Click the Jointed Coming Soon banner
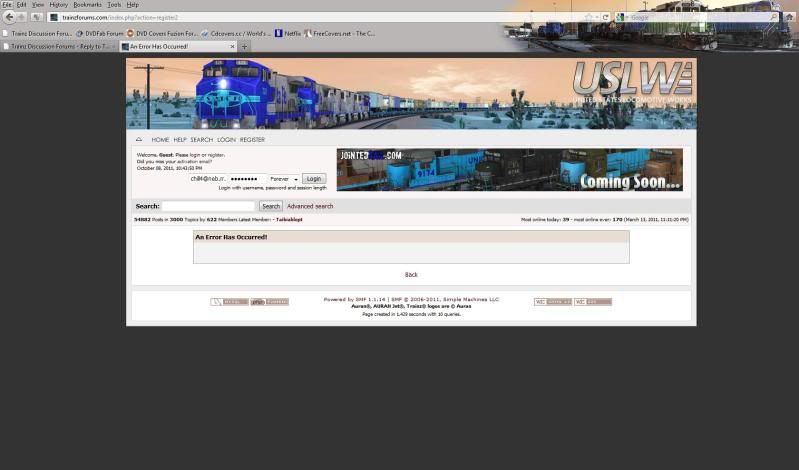The height and width of the screenshot is (470, 799). [510, 170]
